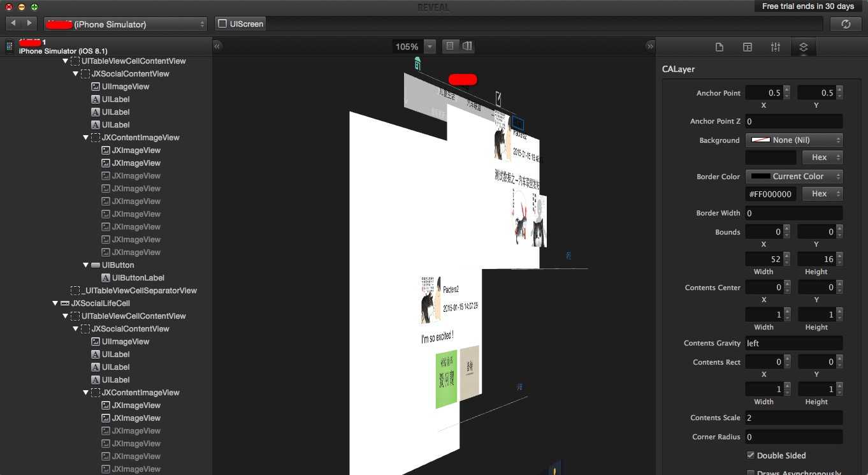868x475 pixels.
Task: Collapse the topmost UITableViewCellContentView node
Action: point(66,61)
